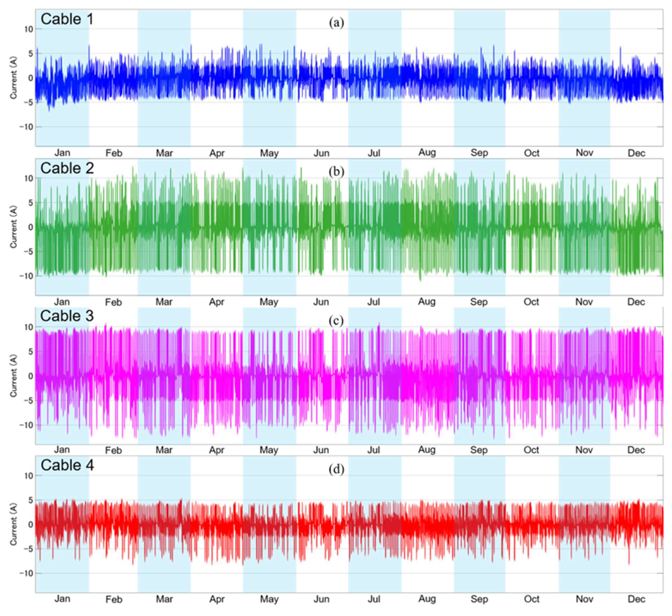
Task: Click the "Cable 3" panel title
Action: pos(67,316)
